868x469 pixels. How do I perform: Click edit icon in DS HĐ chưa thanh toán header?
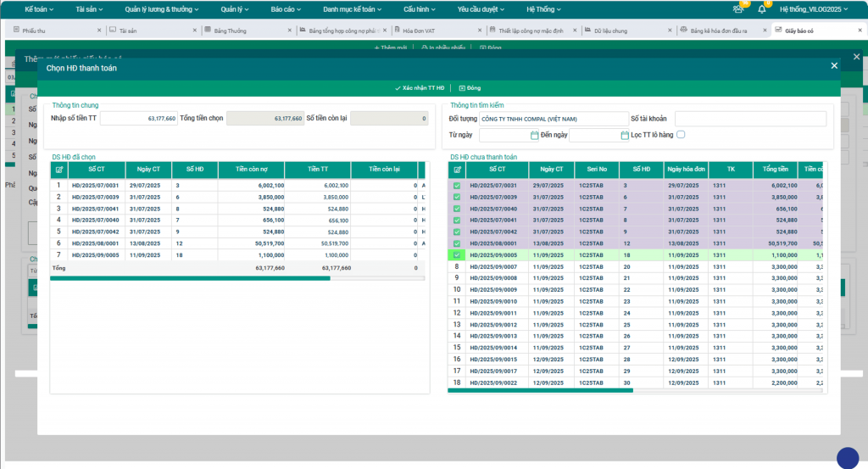456,170
